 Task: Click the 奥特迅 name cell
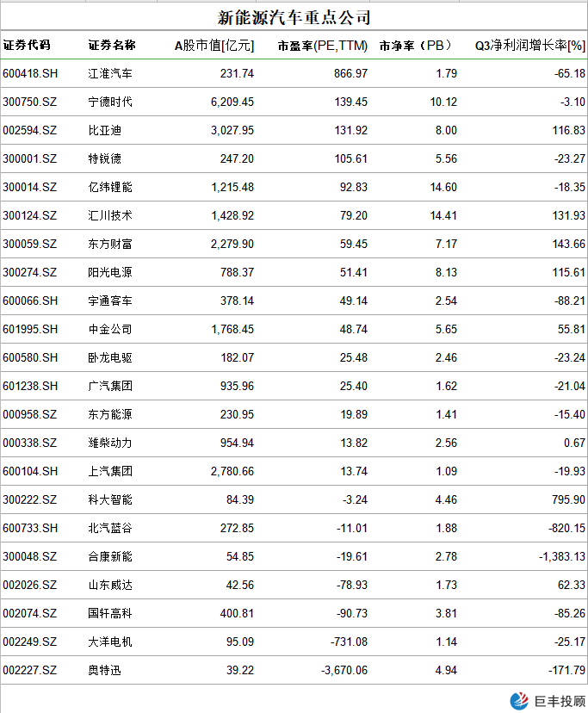[104, 670]
